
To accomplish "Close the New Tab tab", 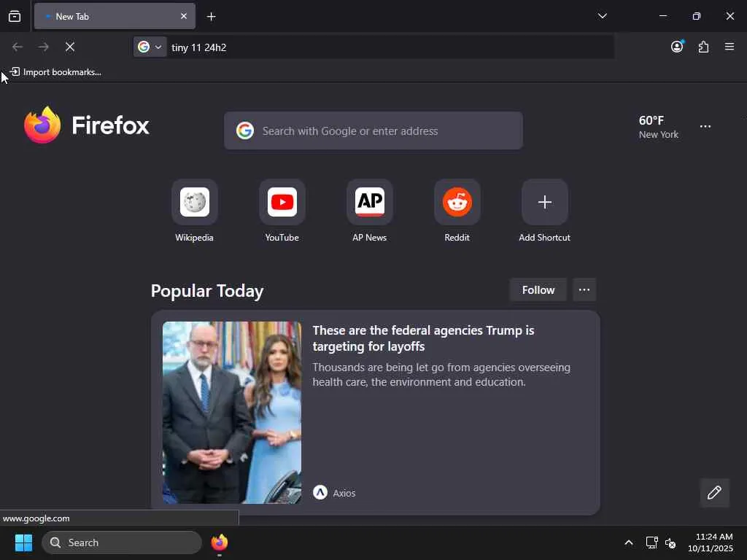I will (x=183, y=16).
